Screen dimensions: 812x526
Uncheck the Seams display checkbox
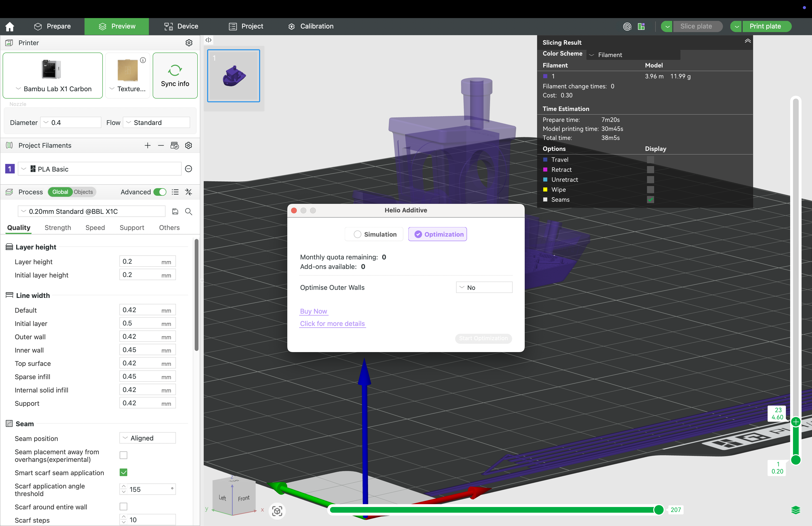point(650,199)
